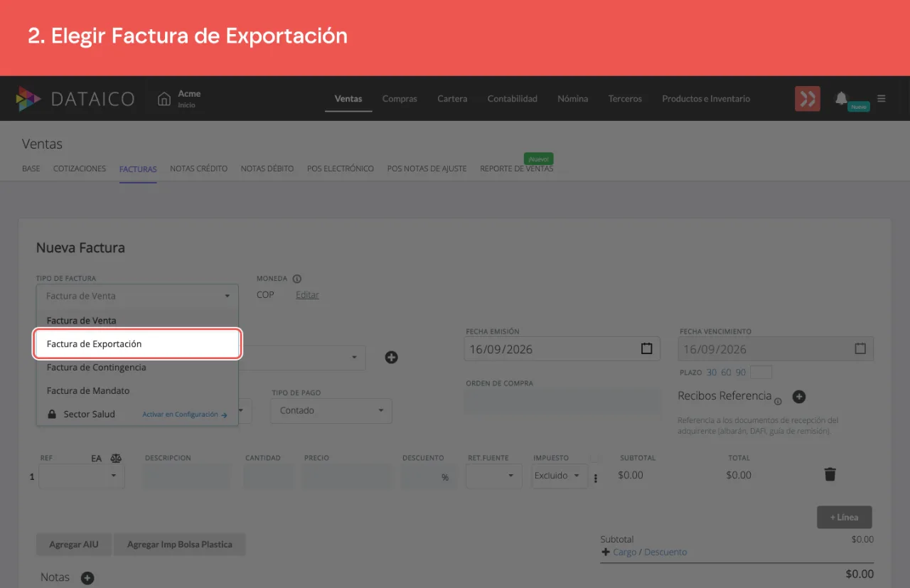910x588 pixels.
Task: Click Agregar Imp Bolsa Plastica button
Action: click(180, 545)
